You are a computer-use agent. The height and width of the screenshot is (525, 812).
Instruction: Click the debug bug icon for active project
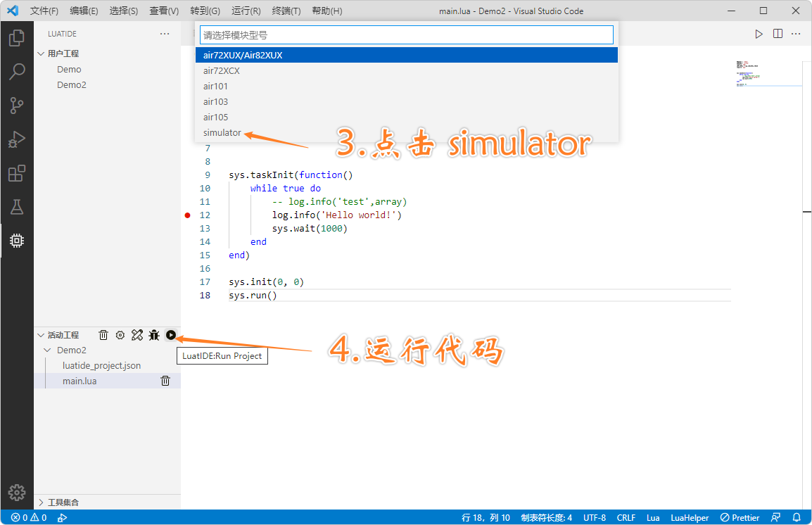154,335
